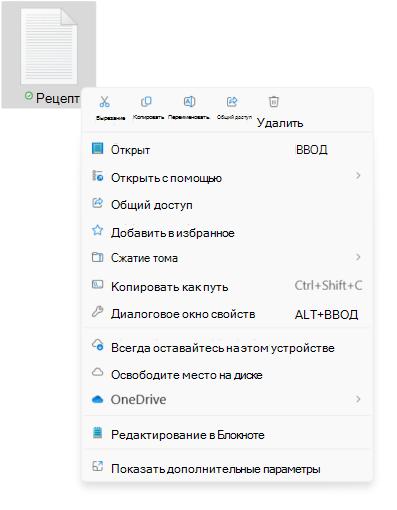Click the Share icon in top row
Screen dimensions: 397x510
(232, 101)
